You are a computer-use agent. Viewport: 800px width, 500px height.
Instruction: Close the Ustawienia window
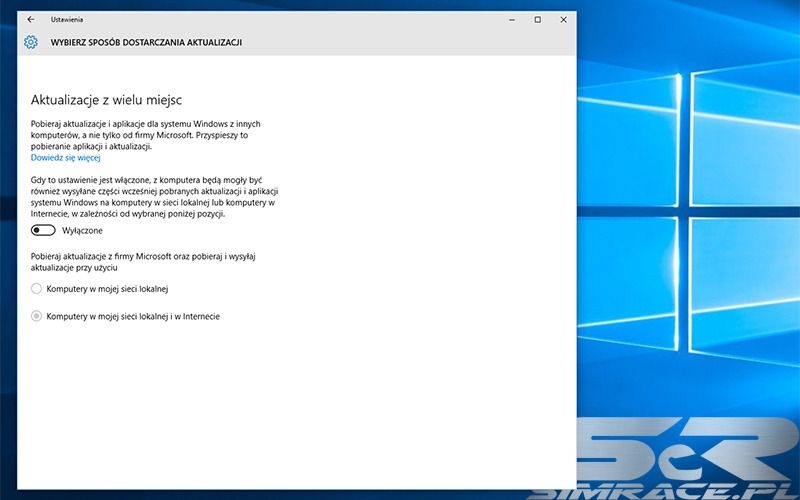point(563,19)
